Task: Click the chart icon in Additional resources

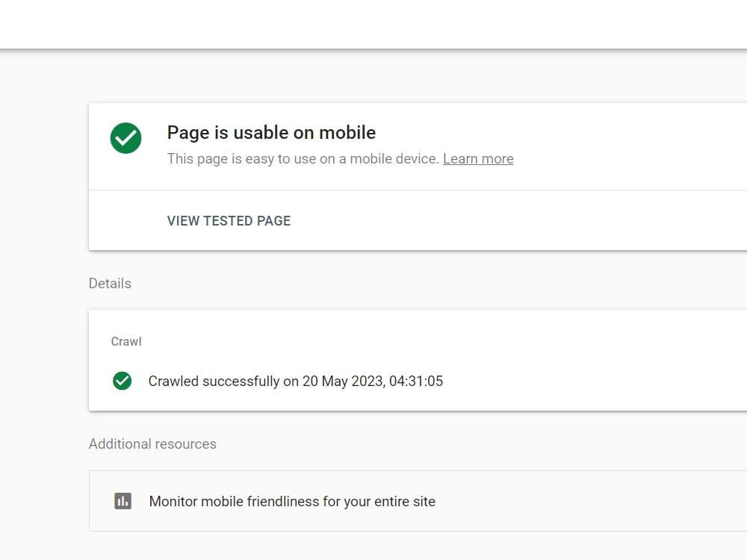Action: pyautogui.click(x=123, y=501)
